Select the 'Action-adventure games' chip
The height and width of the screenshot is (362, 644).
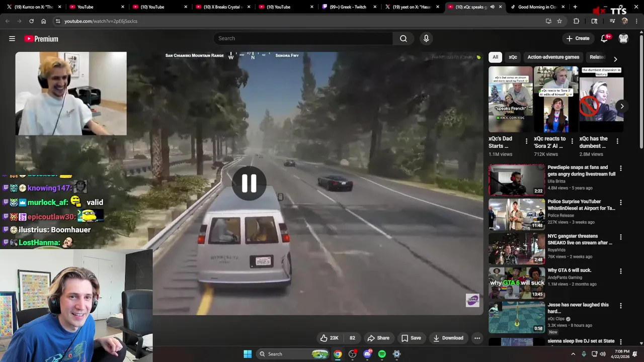[x=553, y=57]
